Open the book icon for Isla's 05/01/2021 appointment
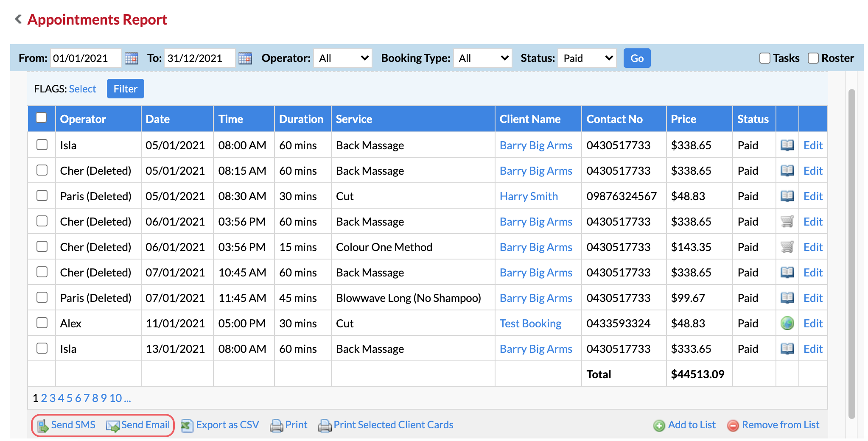The image size is (868, 441). [x=787, y=145]
